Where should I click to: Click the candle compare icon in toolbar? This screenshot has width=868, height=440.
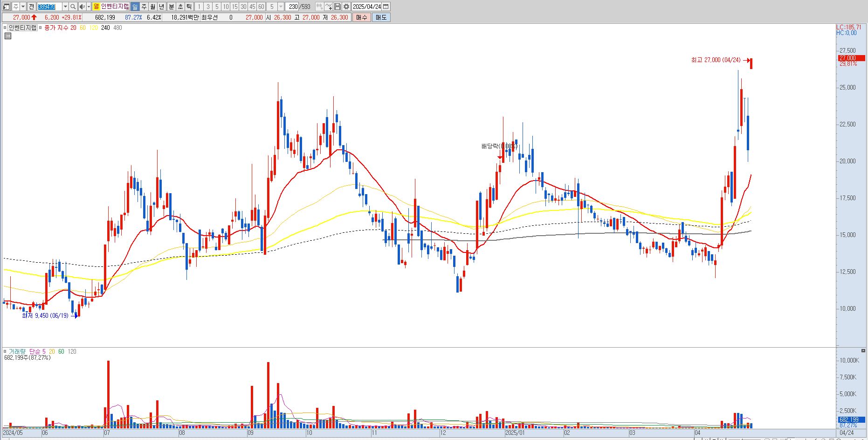[x=319, y=7]
